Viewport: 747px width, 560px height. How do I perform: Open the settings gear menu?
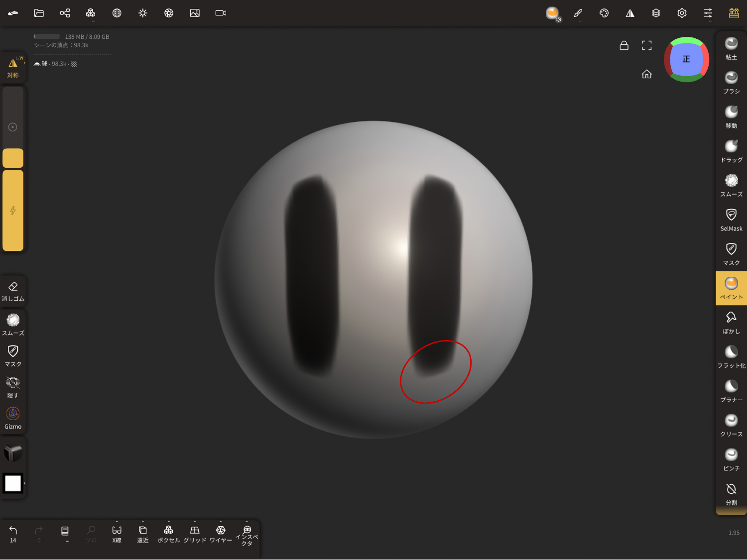682,13
